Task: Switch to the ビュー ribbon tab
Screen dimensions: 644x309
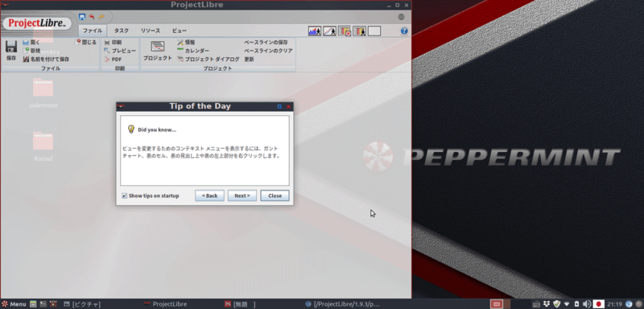Action: [179, 31]
